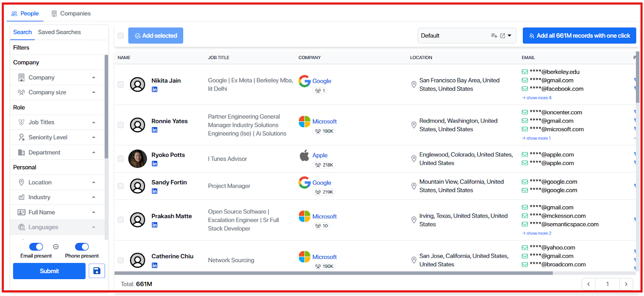This screenshot has width=644, height=296.
Task: Click envelope icon beside ****@oncenter.com
Action: [525, 113]
